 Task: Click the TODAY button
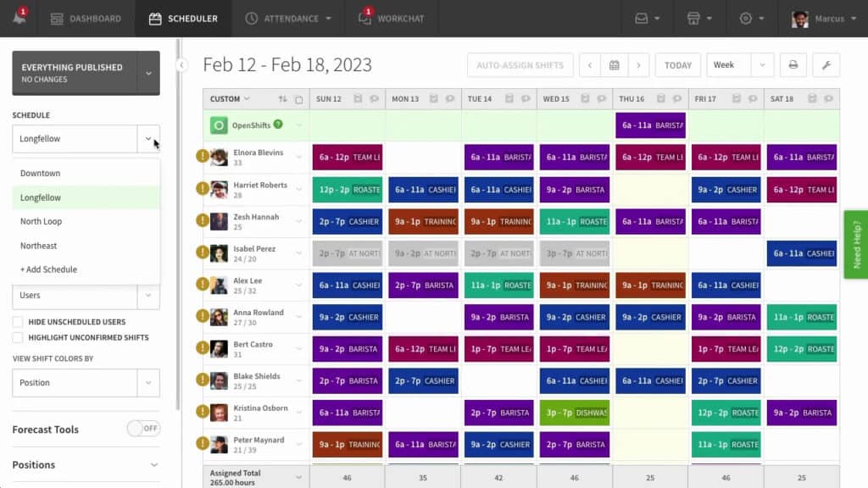pyautogui.click(x=677, y=64)
